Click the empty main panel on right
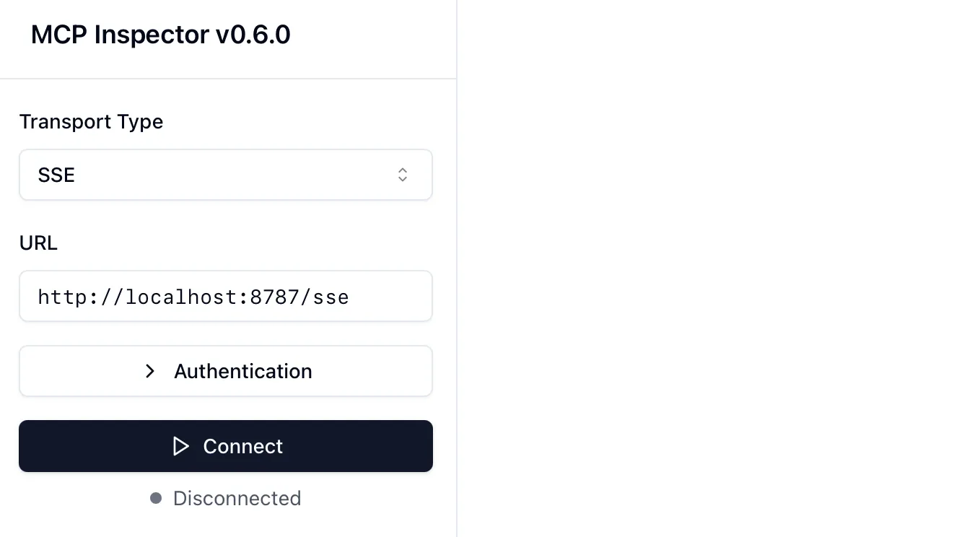Screen dimensions: 980x537 (718, 268)
